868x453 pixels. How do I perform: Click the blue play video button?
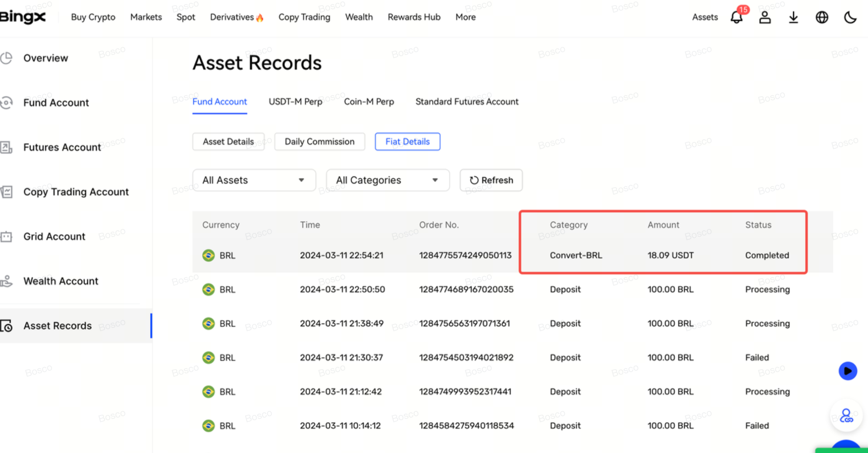pyautogui.click(x=847, y=371)
